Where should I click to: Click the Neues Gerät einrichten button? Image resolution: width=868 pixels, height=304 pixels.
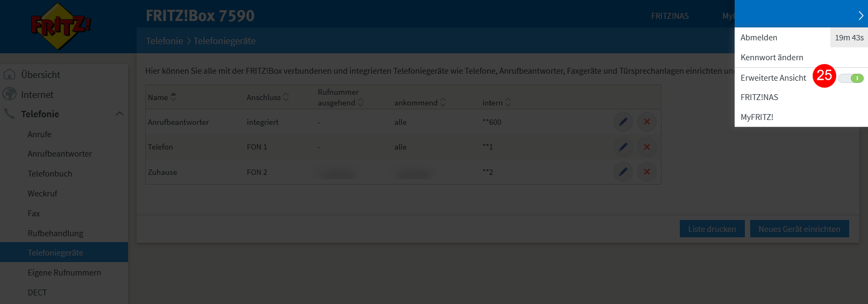(x=799, y=229)
